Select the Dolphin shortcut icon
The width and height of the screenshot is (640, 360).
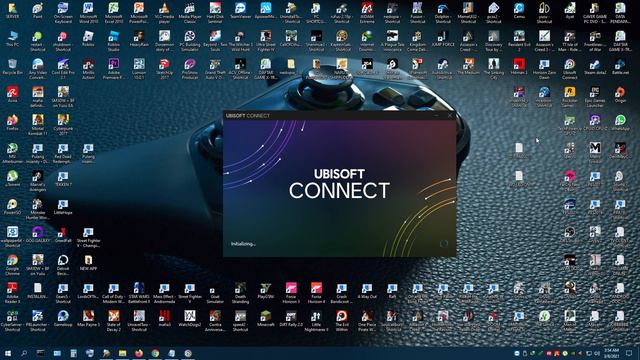[443, 12]
